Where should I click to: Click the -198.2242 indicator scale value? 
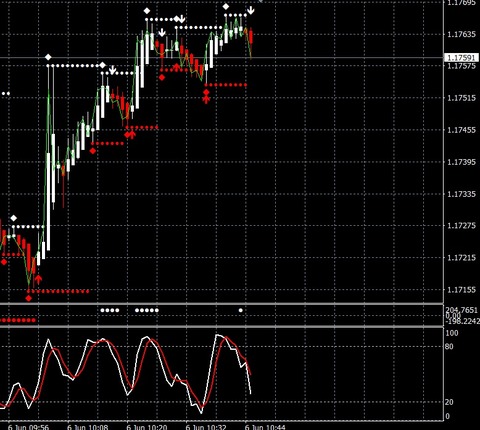(462, 321)
